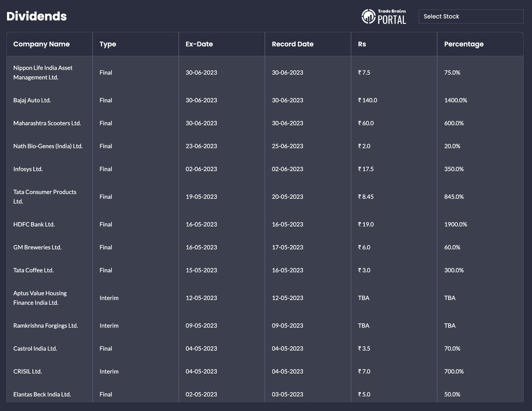The width and height of the screenshot is (532, 411).
Task: Select Tata Consumer ex-date 19-05-2023
Action: click(x=202, y=197)
